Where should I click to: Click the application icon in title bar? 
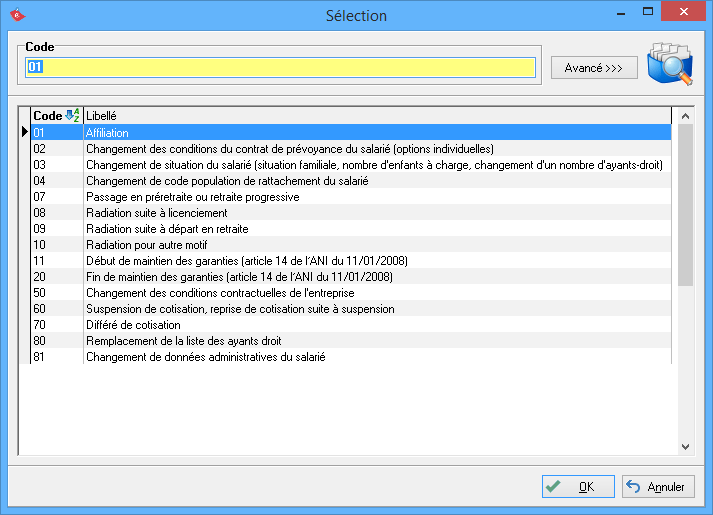(x=17, y=15)
